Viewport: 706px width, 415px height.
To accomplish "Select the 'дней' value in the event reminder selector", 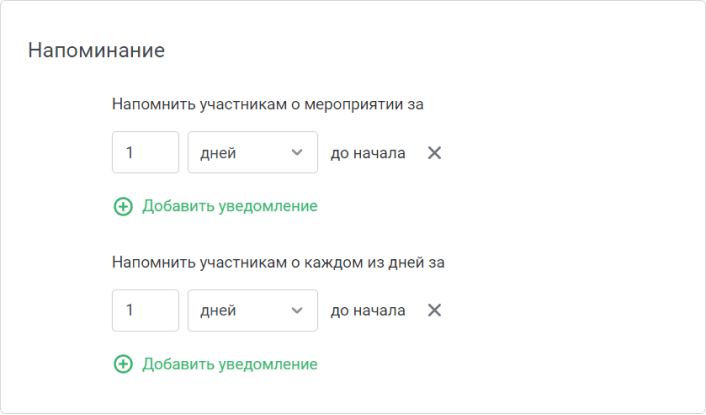I will coord(218,153).
